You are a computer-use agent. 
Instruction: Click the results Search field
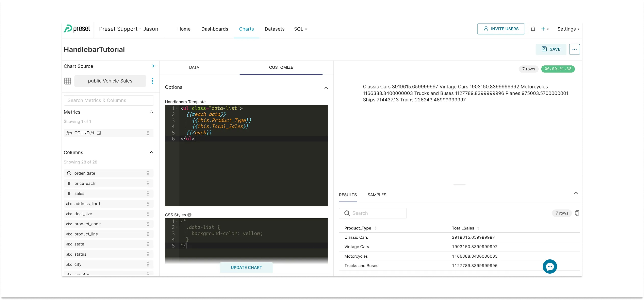tap(373, 213)
